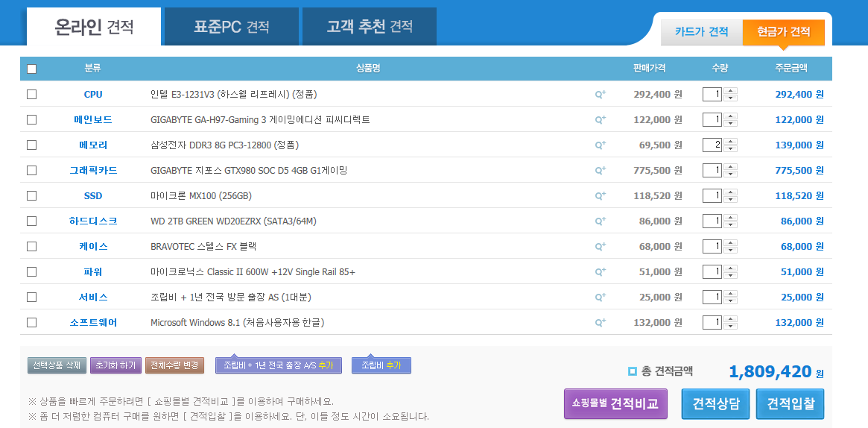Image resolution: width=868 pixels, height=428 pixels.
Task: Increase the memory quantity with the up arrow
Action: pos(731,142)
